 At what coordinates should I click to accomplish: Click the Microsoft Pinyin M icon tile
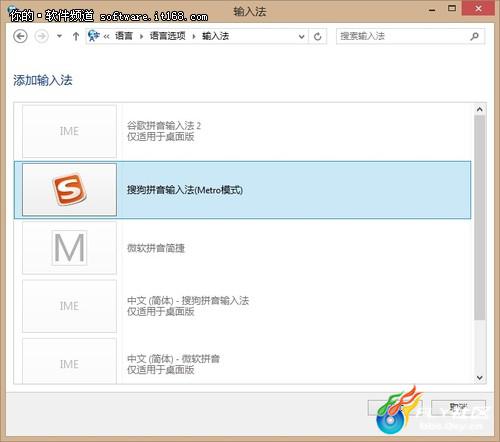click(69, 248)
